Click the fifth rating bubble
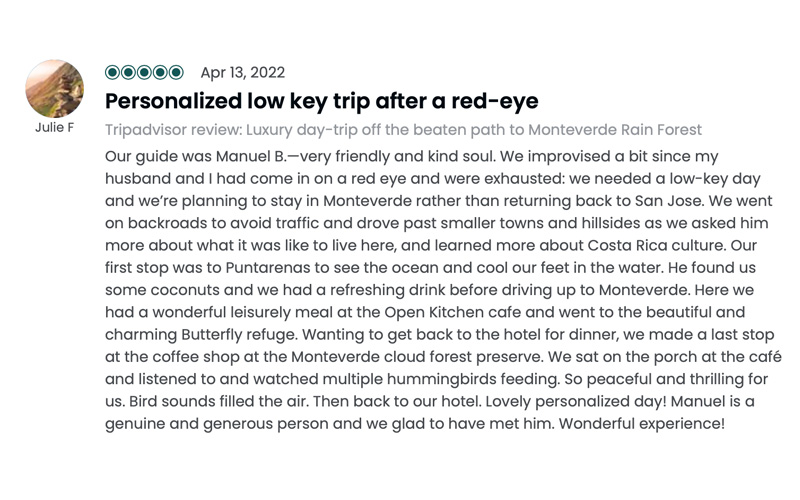The height and width of the screenshot is (500, 800). click(x=176, y=72)
